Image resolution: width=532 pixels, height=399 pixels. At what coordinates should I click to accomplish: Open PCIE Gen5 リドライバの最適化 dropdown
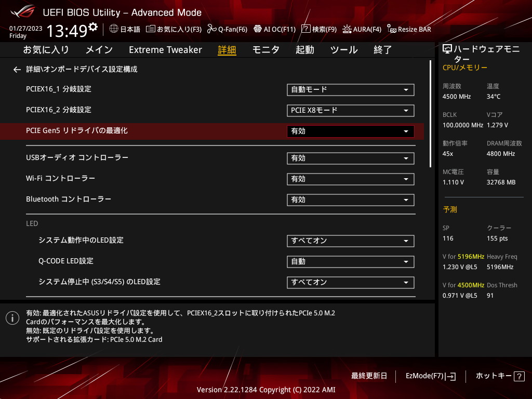[351, 131]
